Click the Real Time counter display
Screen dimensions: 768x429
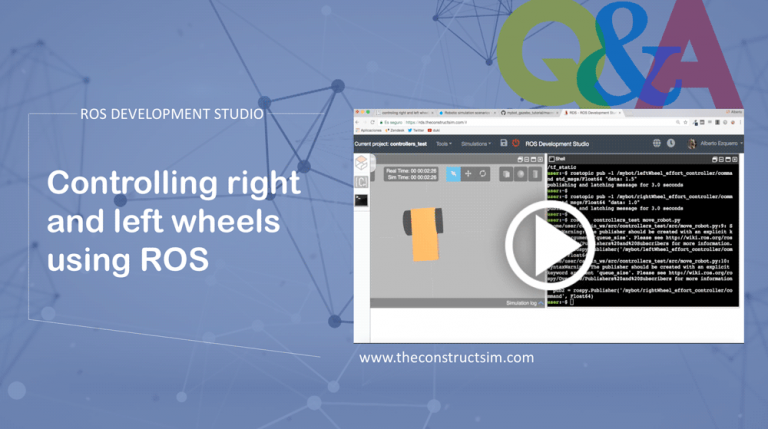[411, 171]
